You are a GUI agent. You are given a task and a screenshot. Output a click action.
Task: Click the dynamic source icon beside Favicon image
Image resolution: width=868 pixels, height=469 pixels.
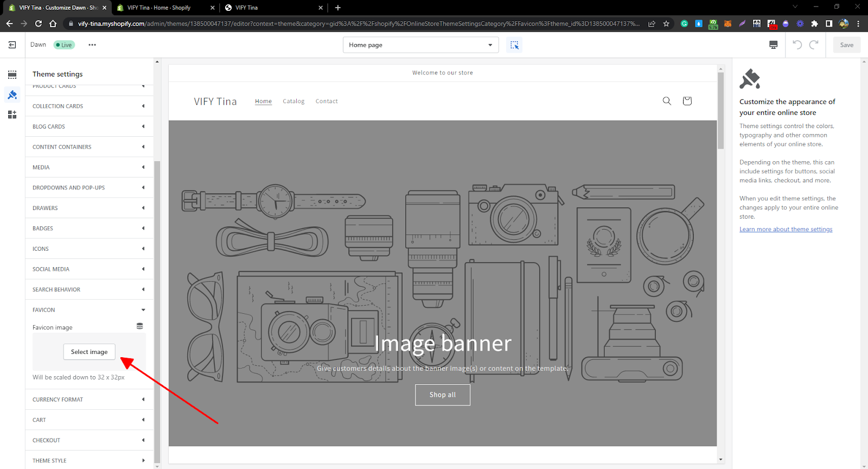coord(139,326)
